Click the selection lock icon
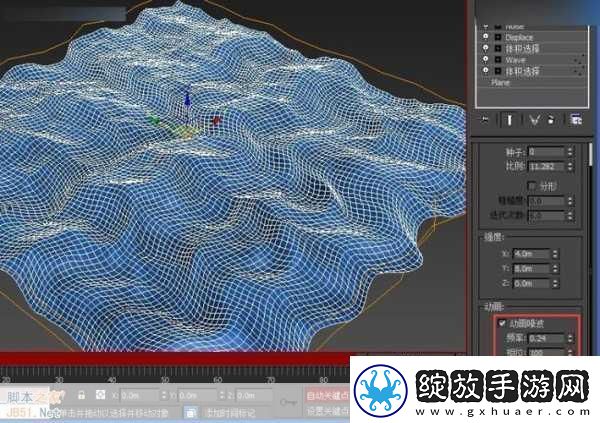Image resolution: width=600 pixels, height=423 pixels. [x=81, y=395]
